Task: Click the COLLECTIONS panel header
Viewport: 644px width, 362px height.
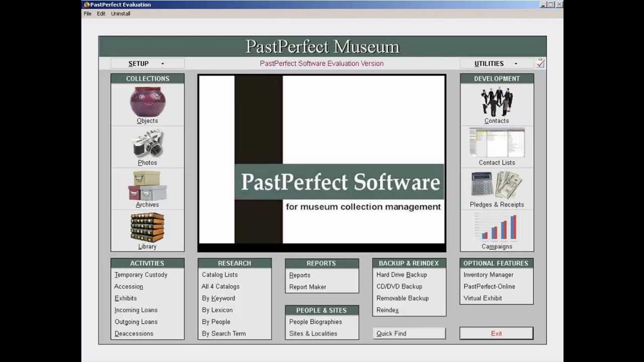Action: pos(147,78)
